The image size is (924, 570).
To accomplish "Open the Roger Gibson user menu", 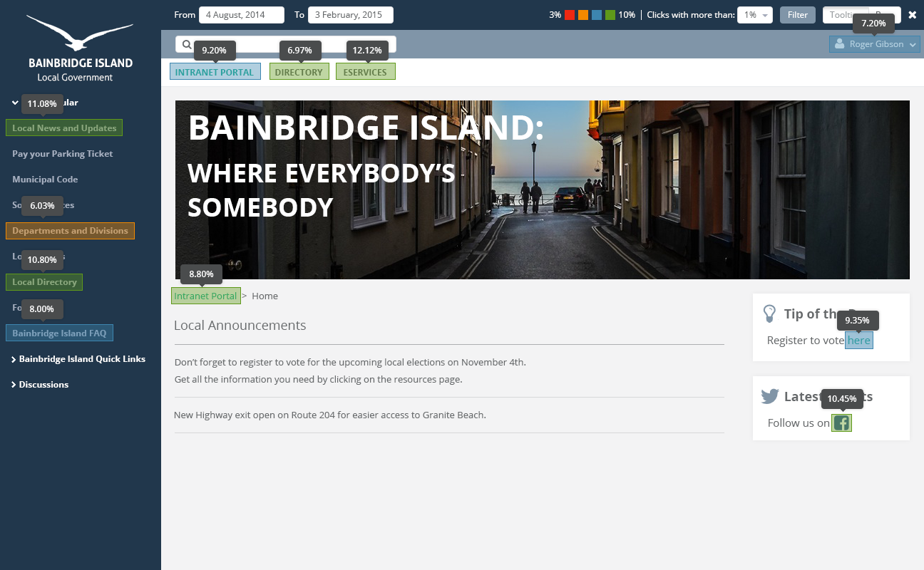I will pos(875,44).
